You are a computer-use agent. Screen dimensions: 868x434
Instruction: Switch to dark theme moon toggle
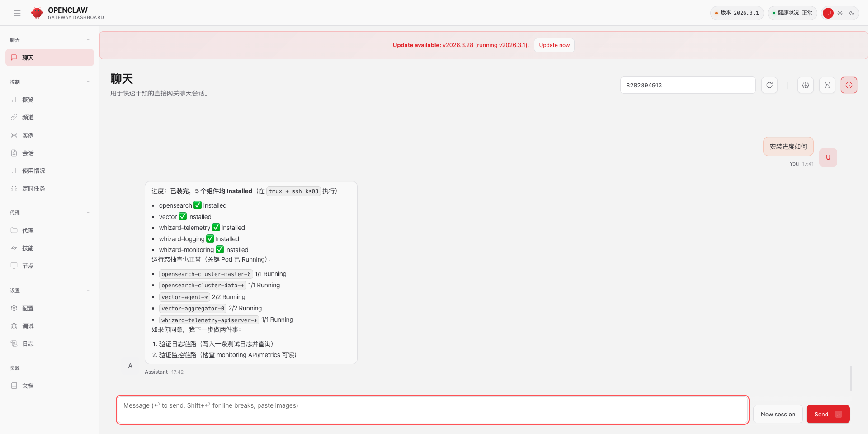(x=852, y=13)
